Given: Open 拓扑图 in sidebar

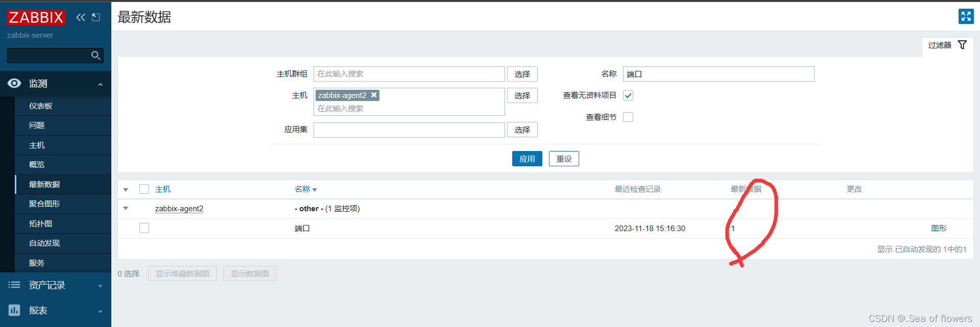Looking at the screenshot, I should tap(63, 224).
